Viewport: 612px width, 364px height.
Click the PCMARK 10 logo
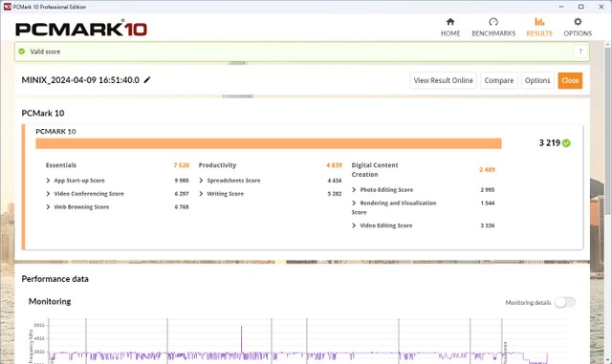pos(81,29)
